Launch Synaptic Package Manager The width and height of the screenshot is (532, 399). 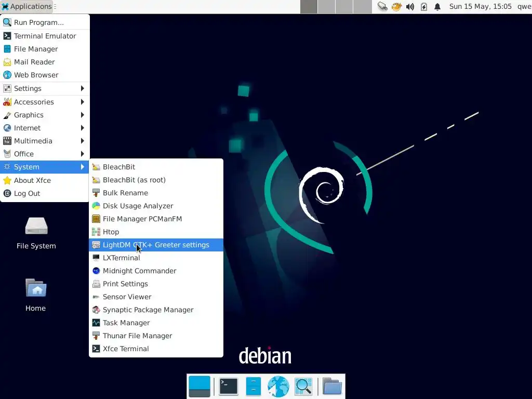(x=156, y=310)
